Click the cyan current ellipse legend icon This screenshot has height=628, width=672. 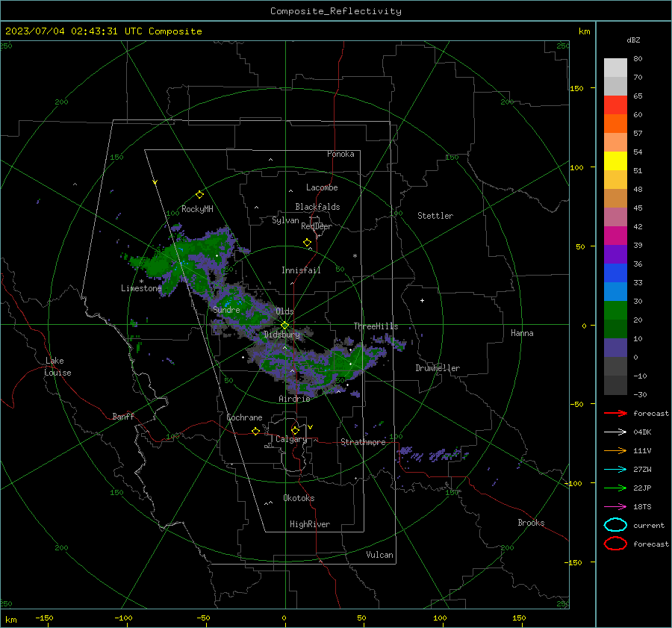click(x=615, y=525)
